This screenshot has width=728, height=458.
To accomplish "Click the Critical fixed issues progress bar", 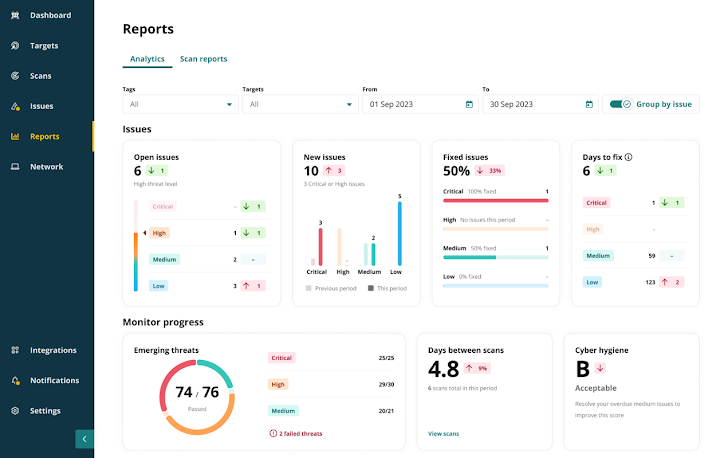I will click(x=495, y=200).
